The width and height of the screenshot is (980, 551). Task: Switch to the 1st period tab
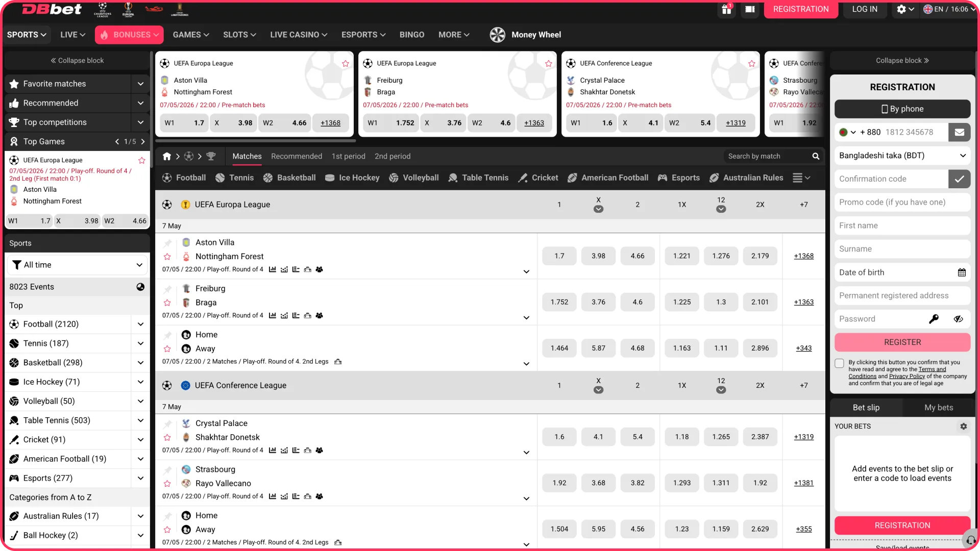click(348, 156)
